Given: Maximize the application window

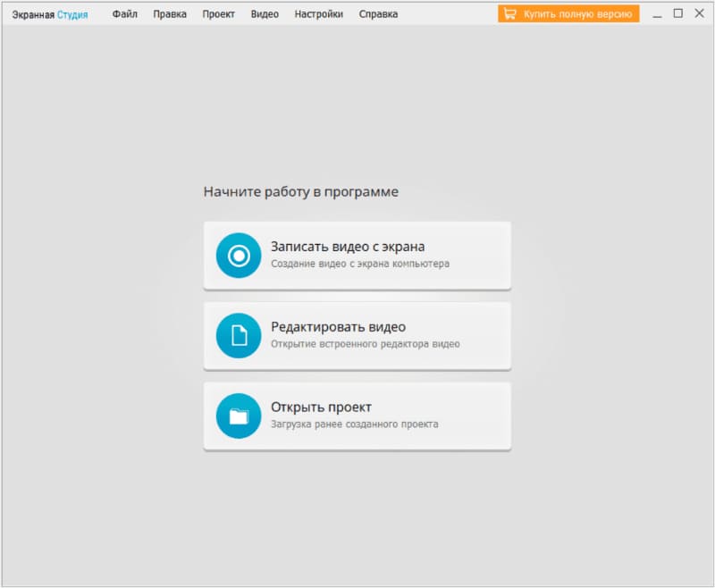Looking at the screenshot, I should point(678,13).
